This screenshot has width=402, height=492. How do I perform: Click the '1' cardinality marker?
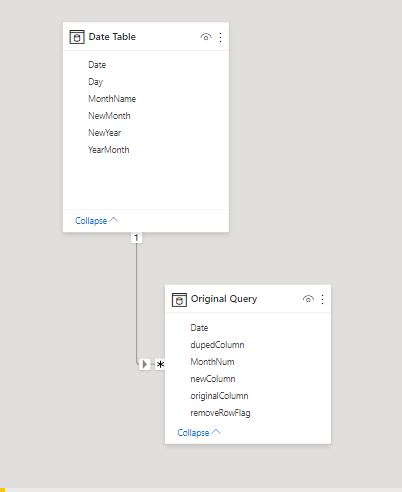(136, 238)
